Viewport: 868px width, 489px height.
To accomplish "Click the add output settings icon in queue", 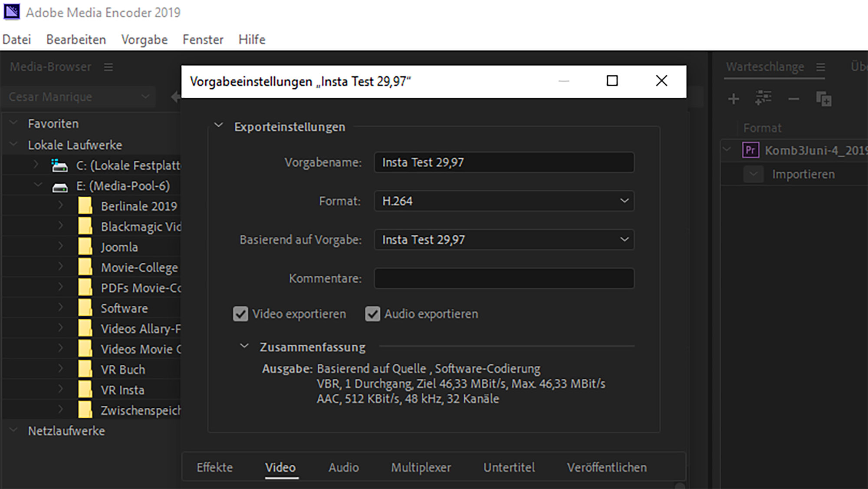I will 763,98.
